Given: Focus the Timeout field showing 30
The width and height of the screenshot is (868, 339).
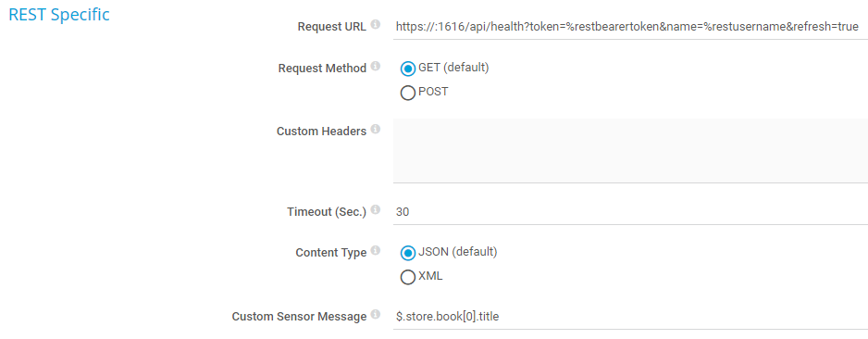Looking at the screenshot, I should tap(630, 211).
